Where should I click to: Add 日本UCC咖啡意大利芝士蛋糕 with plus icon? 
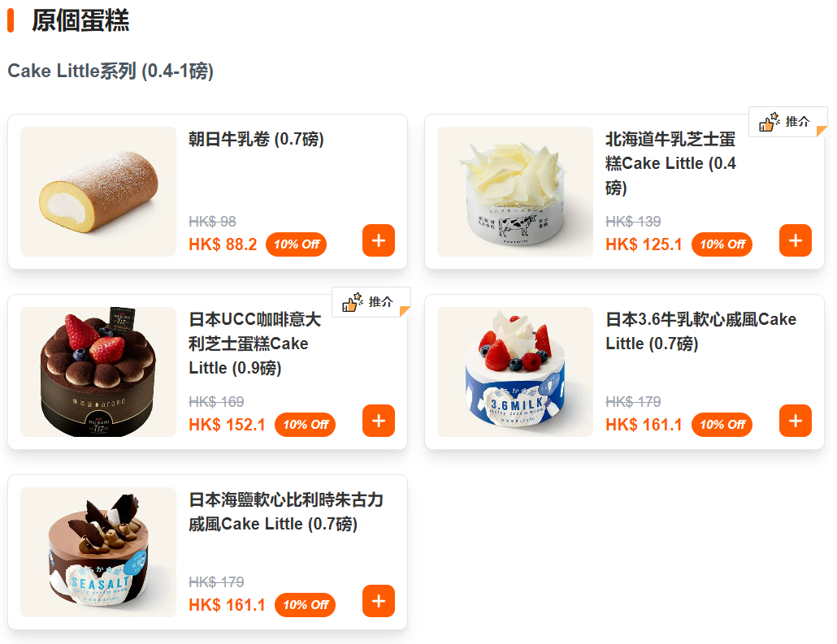pos(379,421)
